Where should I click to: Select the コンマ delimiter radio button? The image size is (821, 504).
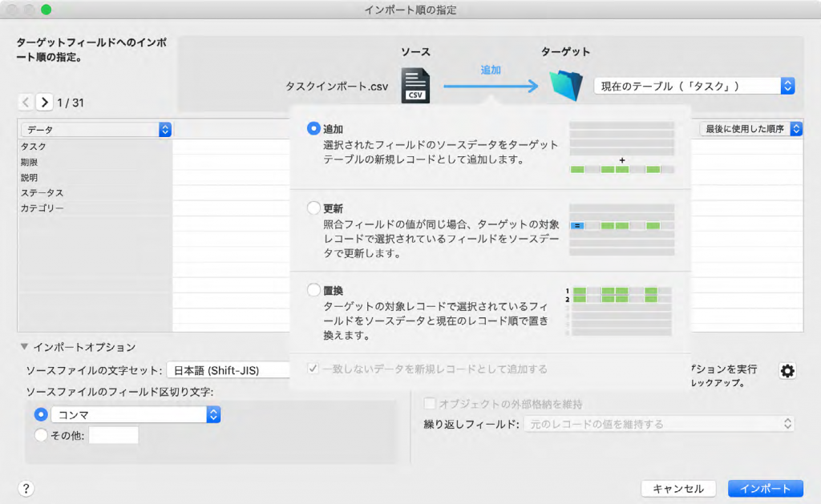pyautogui.click(x=41, y=414)
